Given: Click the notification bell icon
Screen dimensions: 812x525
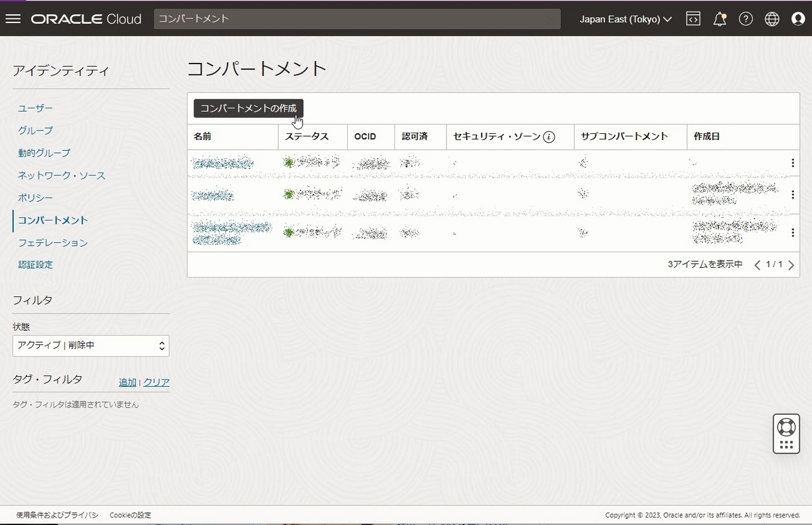Looking at the screenshot, I should coord(719,18).
